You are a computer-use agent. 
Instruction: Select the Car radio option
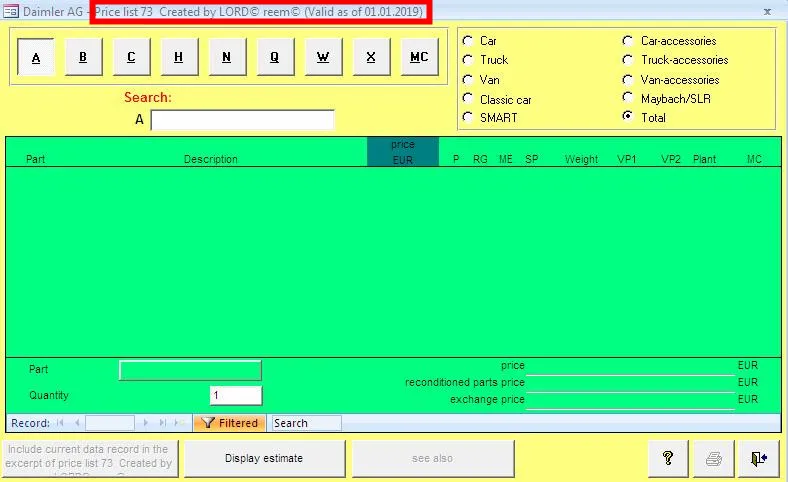[468, 40]
